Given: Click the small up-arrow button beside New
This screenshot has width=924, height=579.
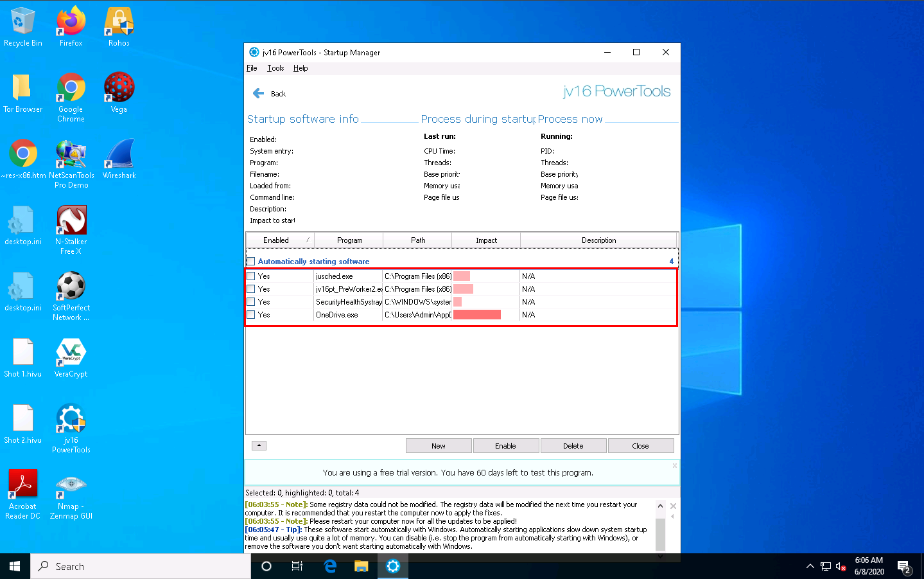Looking at the screenshot, I should tap(259, 445).
